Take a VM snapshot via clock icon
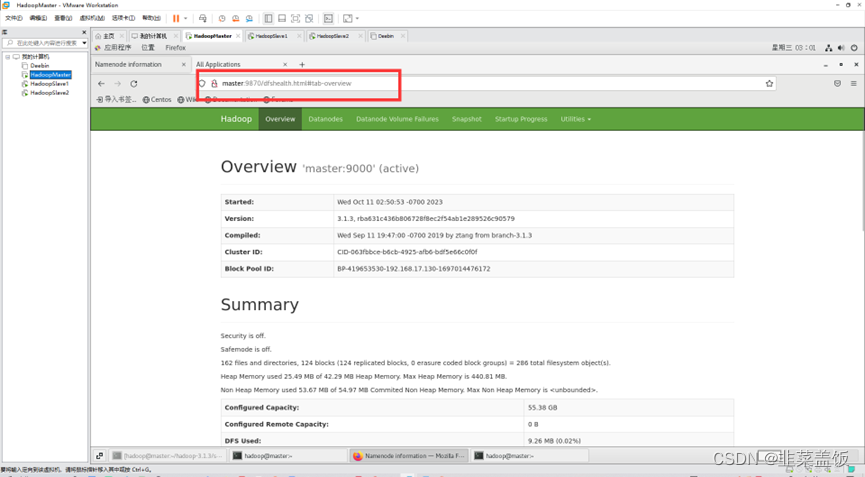Viewport: 865px width, 477px height. click(x=222, y=18)
